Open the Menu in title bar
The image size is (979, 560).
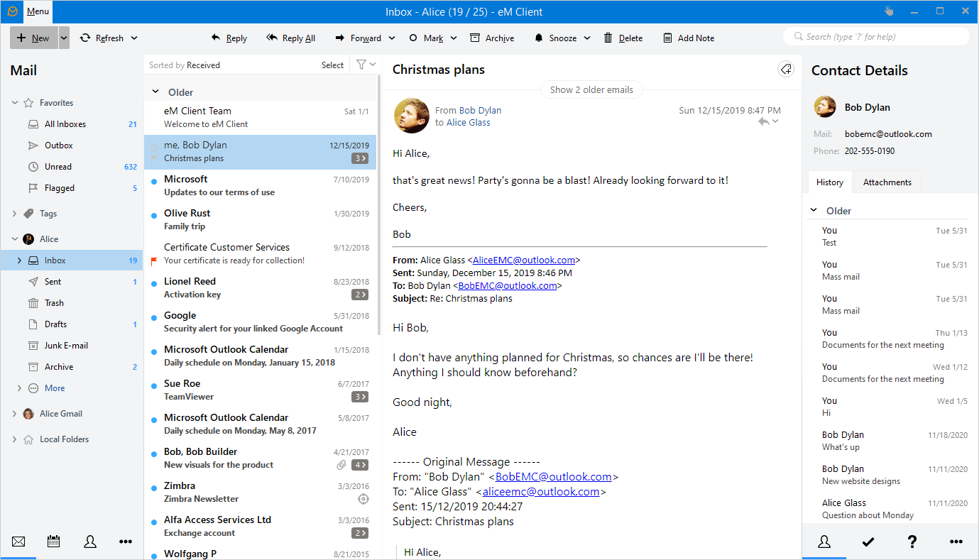click(x=38, y=11)
